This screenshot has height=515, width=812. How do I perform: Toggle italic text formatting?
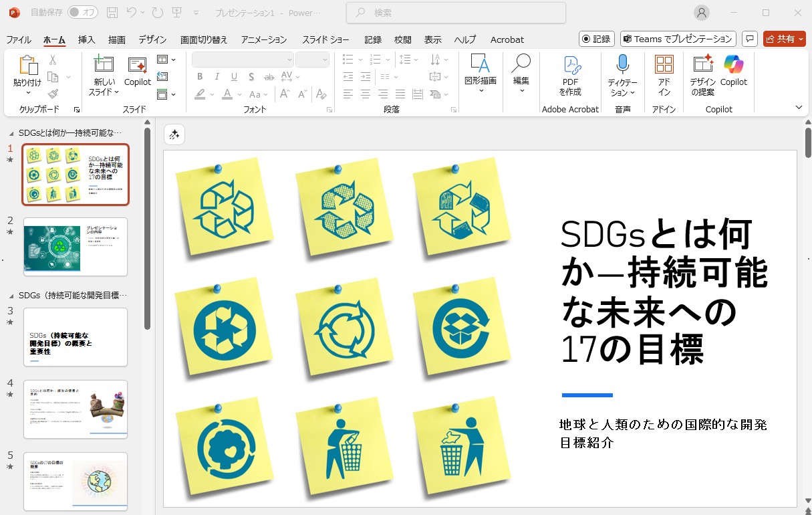point(217,77)
